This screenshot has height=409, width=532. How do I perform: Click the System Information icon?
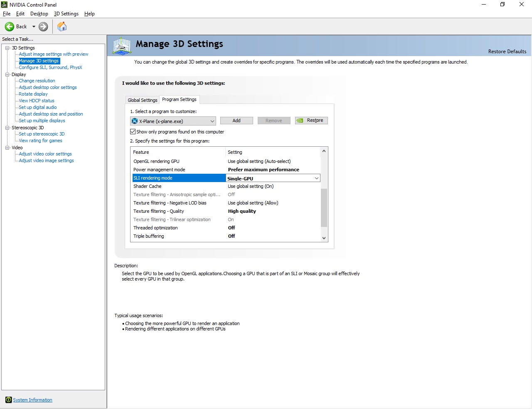(8, 400)
